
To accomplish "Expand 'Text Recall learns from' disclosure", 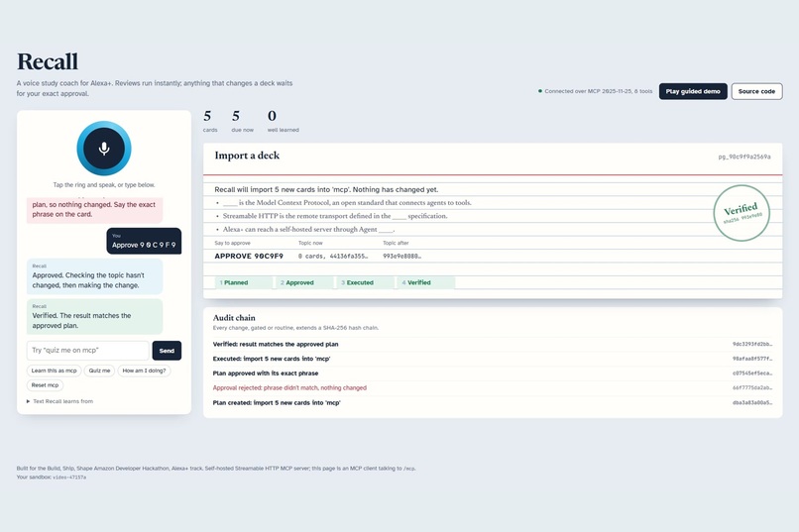I will [x=60, y=401].
